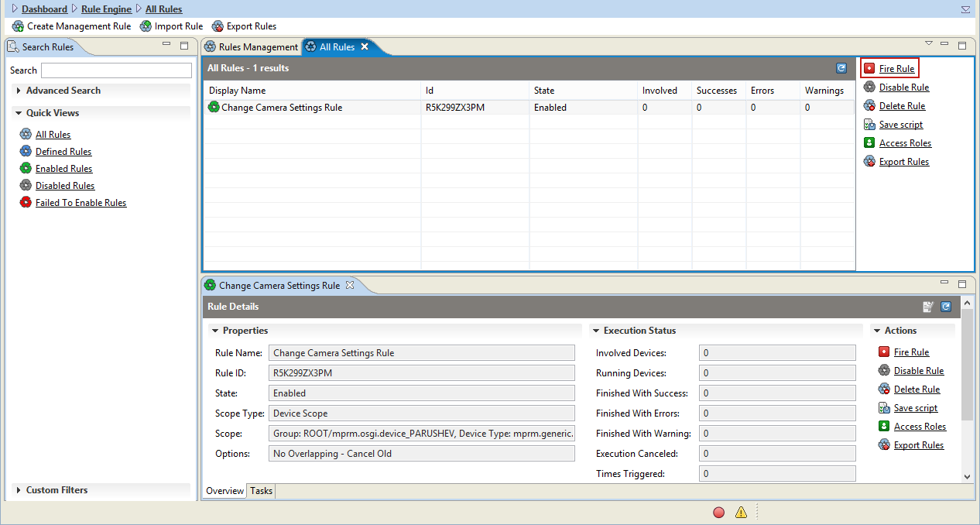Image resolution: width=980 pixels, height=525 pixels.
Task: Expand the Custom Filters section
Action: pos(19,490)
